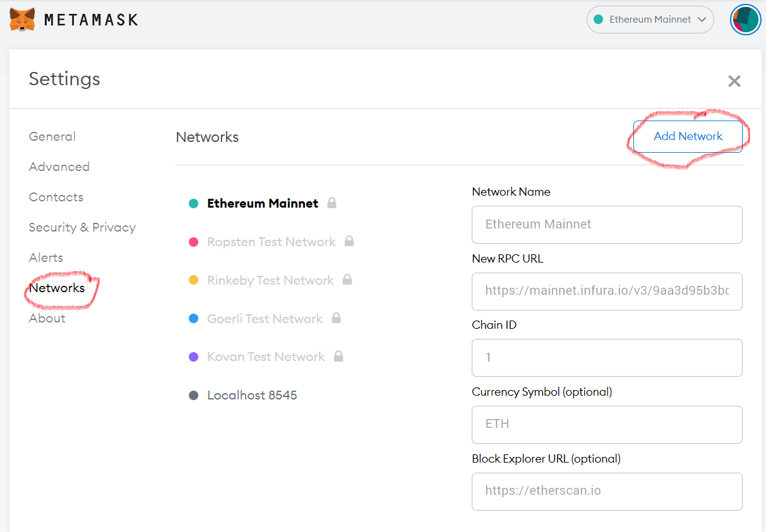Screen dimensions: 766x532
Task: Open Security & Privacy settings
Action: coord(82,227)
